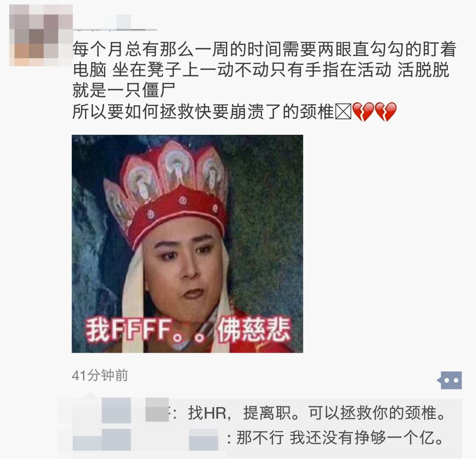This screenshot has width=476, height=459.
Task: Open the second commenter's blurred name
Action: point(102,439)
